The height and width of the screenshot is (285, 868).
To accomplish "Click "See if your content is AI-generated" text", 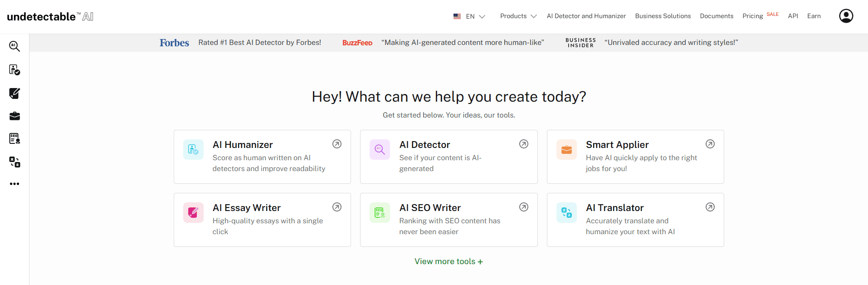I will pyautogui.click(x=440, y=163).
